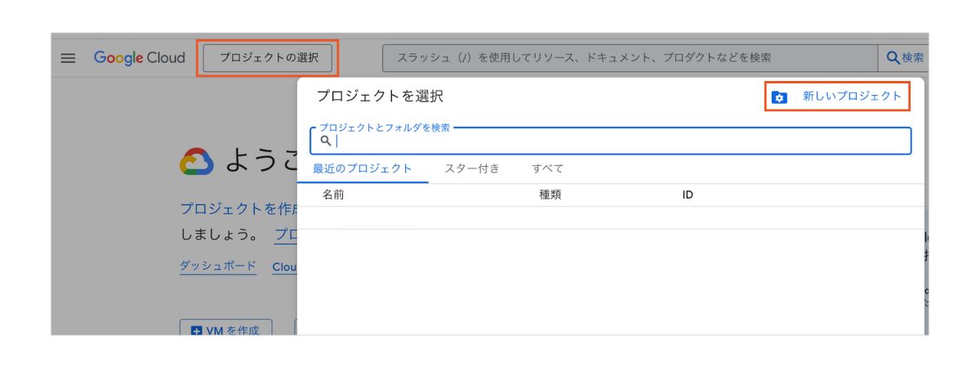Open the hamburger navigation menu
Screen dimensions: 980x368
69,58
